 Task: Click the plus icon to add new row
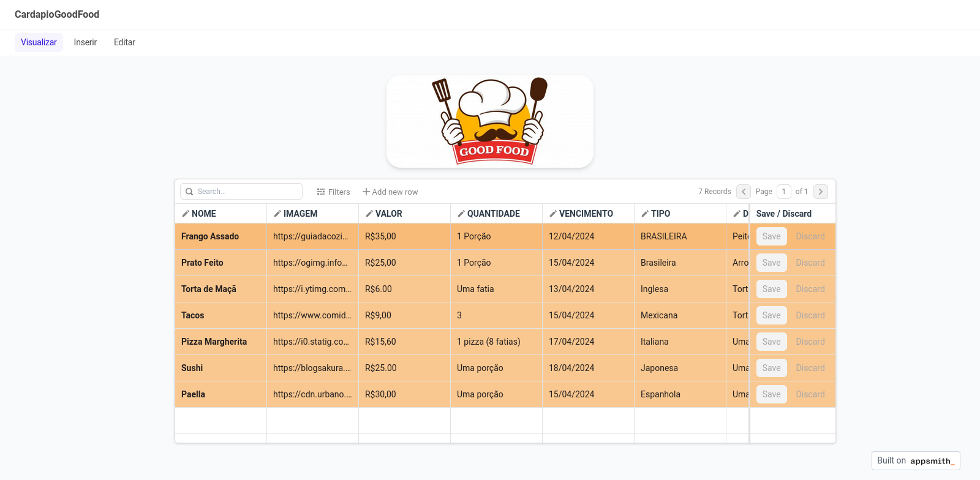[x=366, y=192]
